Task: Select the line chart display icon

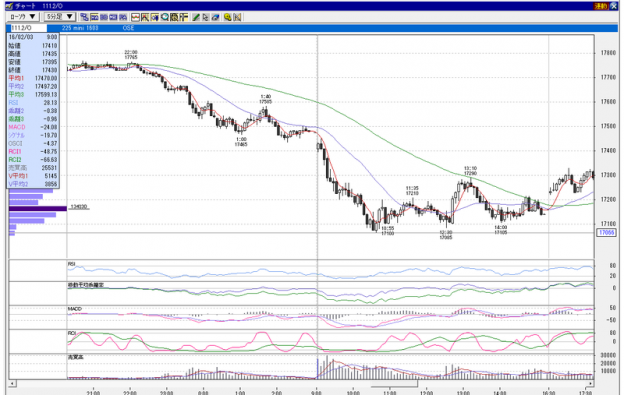Action: pos(135,17)
